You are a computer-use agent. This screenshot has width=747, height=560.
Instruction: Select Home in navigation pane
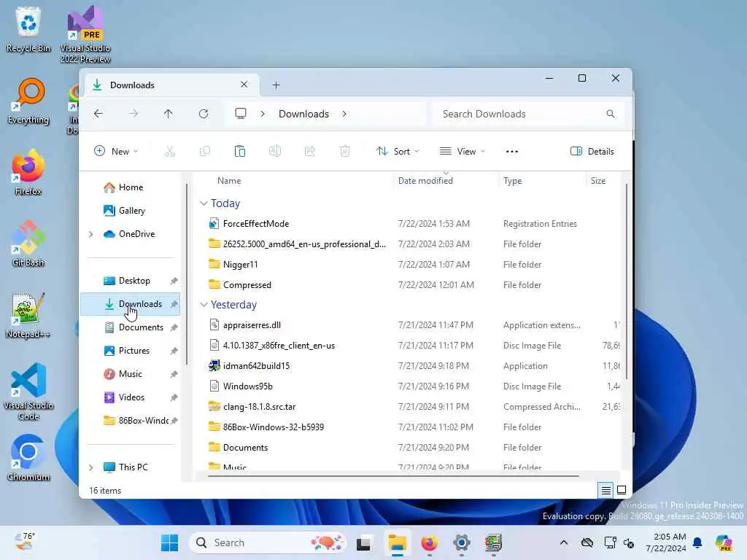[x=131, y=187]
